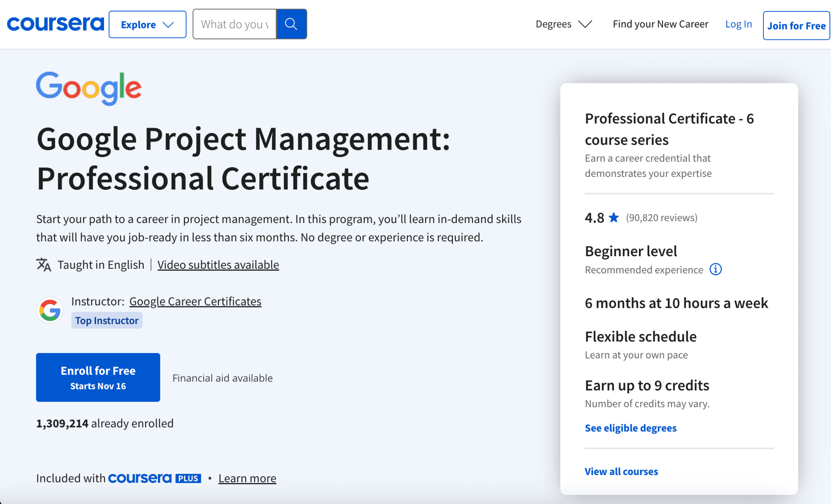This screenshot has height=504, width=831.
Task: Click the round Google G instructor avatar
Action: (x=50, y=310)
